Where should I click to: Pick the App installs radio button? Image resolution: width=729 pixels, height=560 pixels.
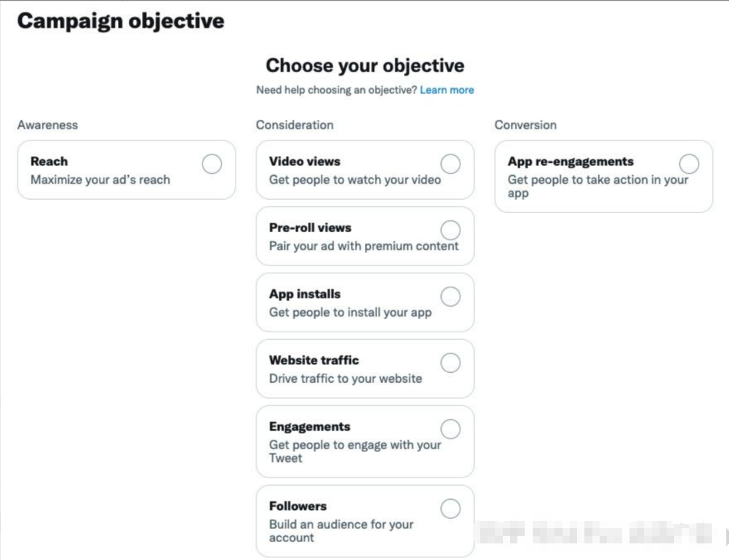tap(450, 297)
